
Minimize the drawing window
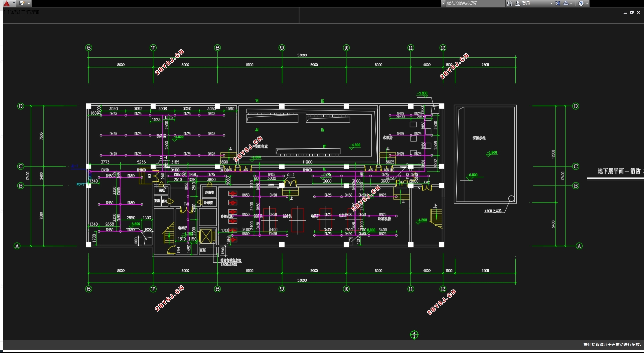(x=625, y=13)
